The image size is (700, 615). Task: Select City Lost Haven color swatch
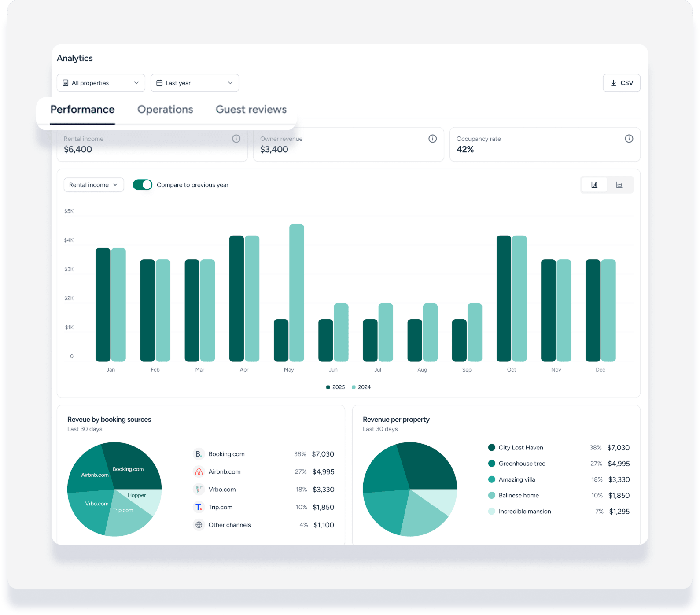(x=492, y=448)
